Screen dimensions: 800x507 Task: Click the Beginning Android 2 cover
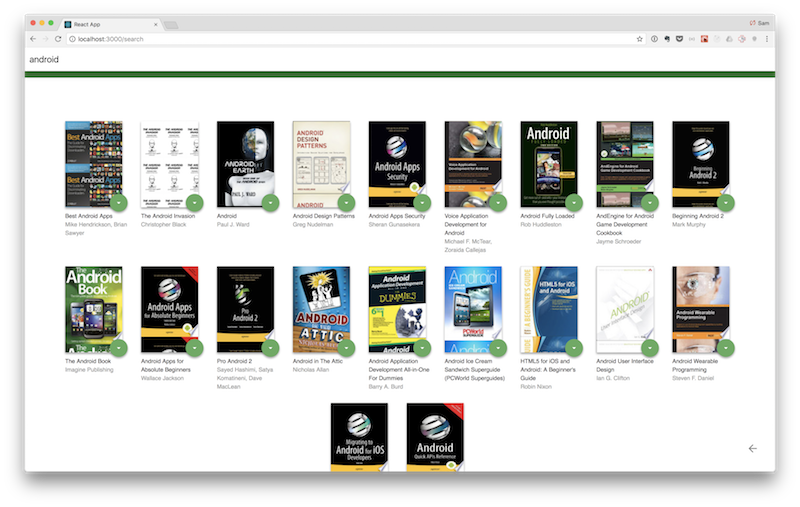pos(701,164)
